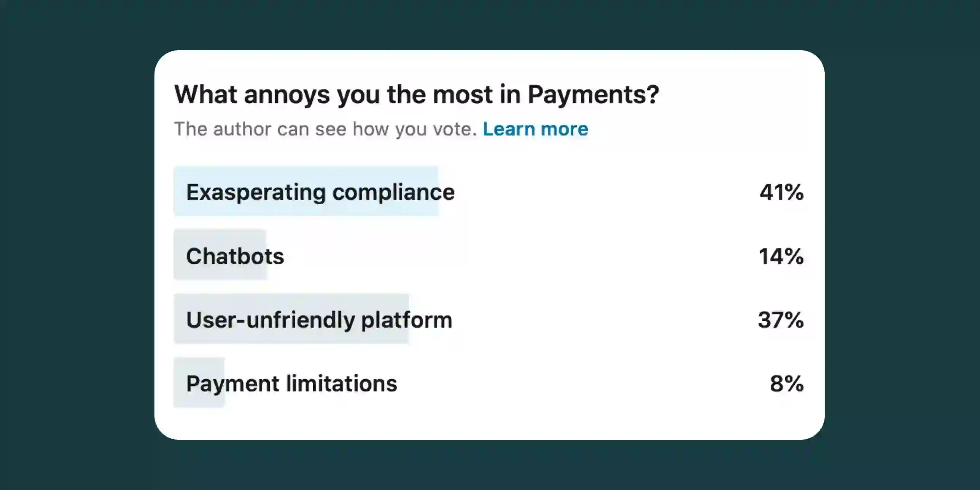Click 'The author can see how you vote' text
980x490 pixels.
326,129
